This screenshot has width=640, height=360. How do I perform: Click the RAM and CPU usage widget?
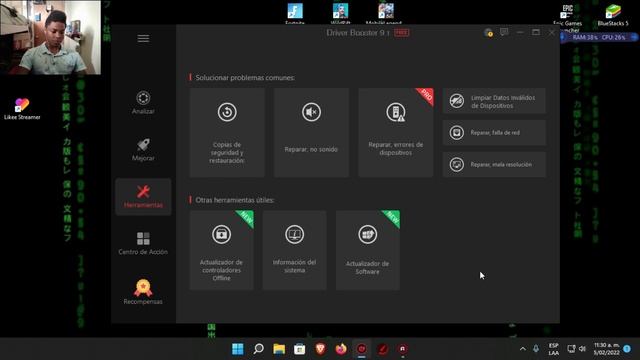click(599, 37)
